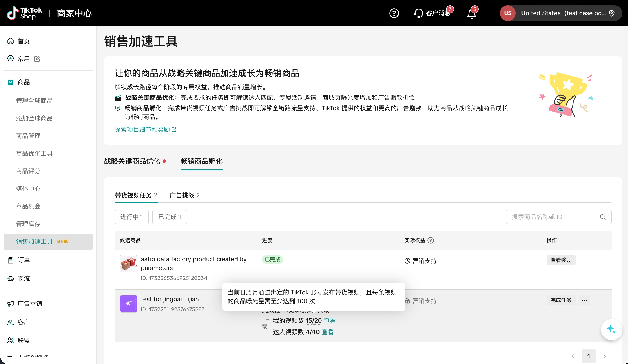
Task: Open the floating AI assistant sparkle button
Action: pyautogui.click(x=611, y=329)
